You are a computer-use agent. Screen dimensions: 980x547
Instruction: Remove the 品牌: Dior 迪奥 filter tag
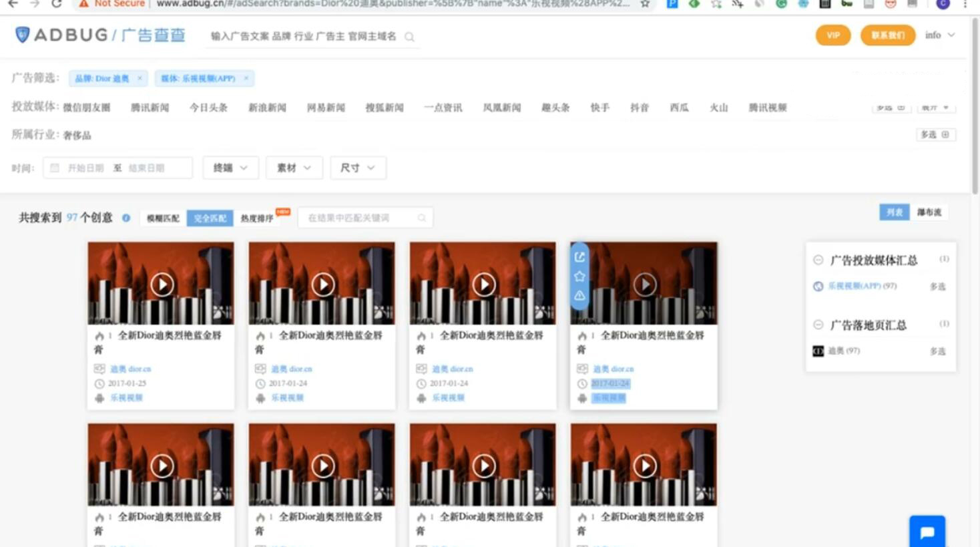click(x=140, y=78)
